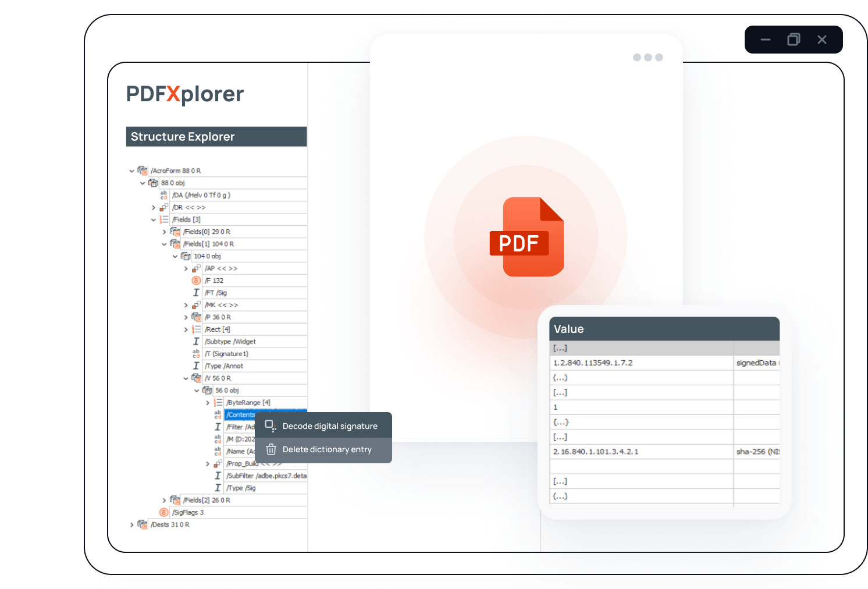868x589 pixels.
Task: Click the array icon for /ByteRange [4]
Action: [x=218, y=402]
